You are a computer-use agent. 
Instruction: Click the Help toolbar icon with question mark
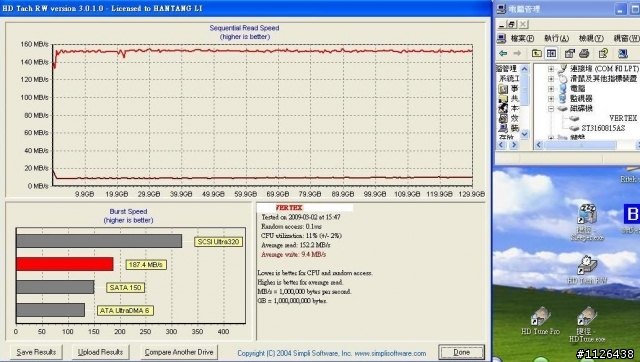(x=603, y=53)
